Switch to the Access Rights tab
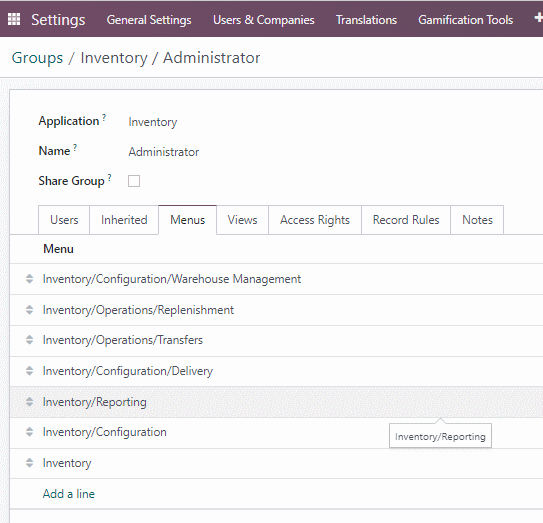 point(315,220)
